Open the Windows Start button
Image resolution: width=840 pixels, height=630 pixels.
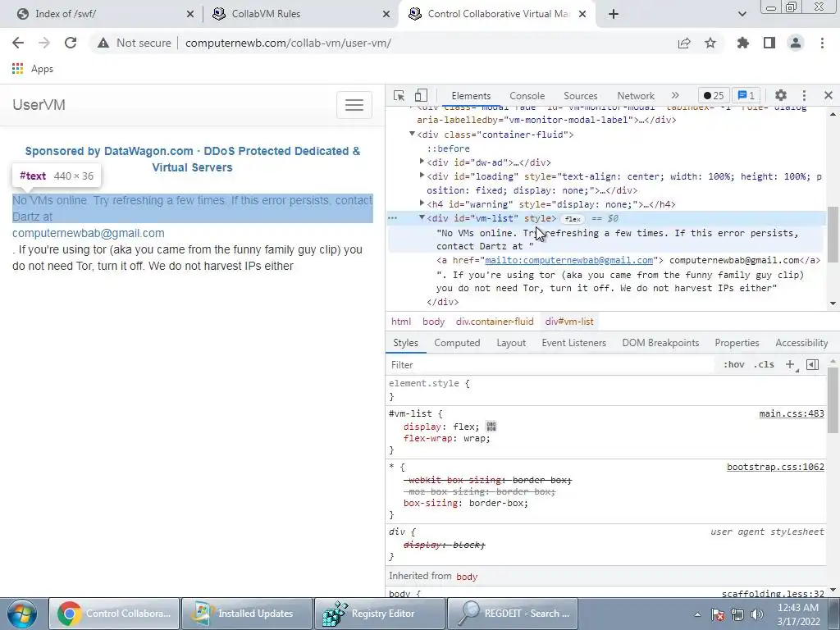21,614
